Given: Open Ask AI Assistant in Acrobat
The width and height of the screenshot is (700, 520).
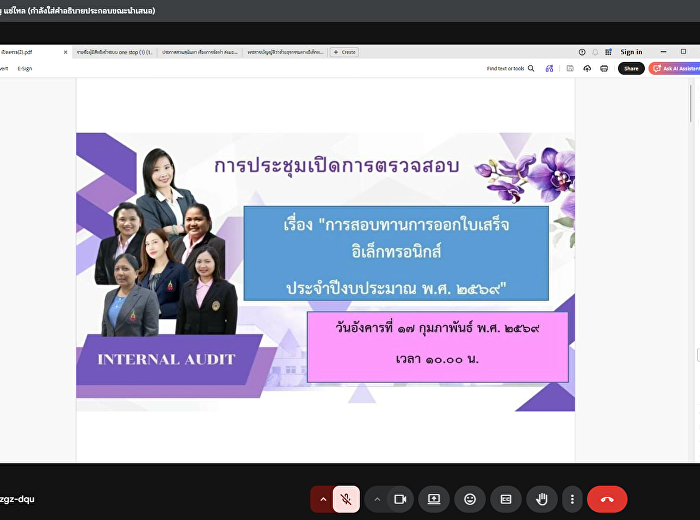Looking at the screenshot, I should coord(675,68).
